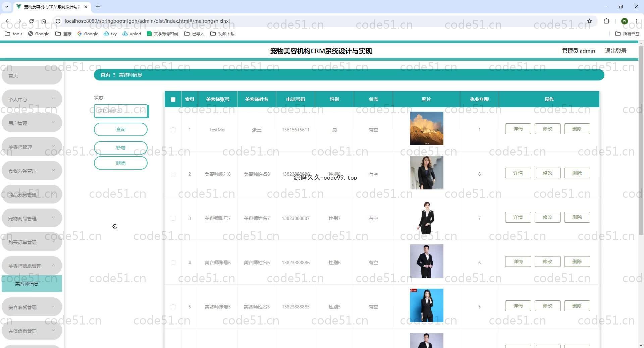Click phone number 15615615611 cell
Image resolution: width=644 pixels, height=348 pixels.
296,130
